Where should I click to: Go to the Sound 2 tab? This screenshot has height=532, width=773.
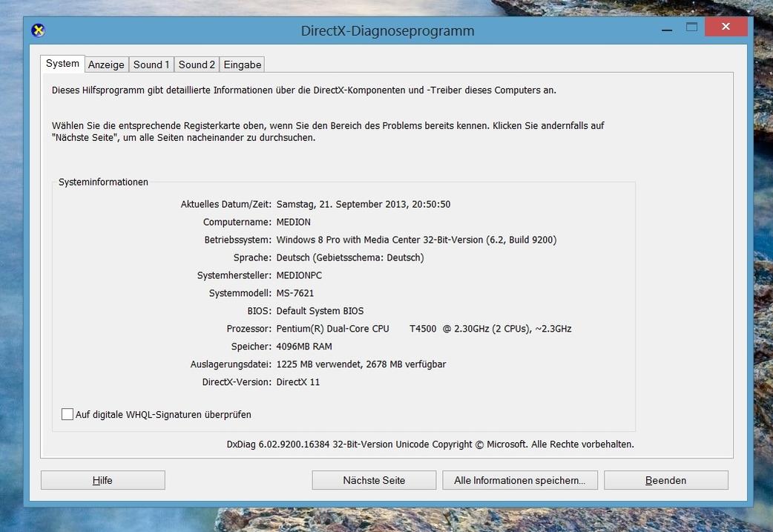(197, 65)
